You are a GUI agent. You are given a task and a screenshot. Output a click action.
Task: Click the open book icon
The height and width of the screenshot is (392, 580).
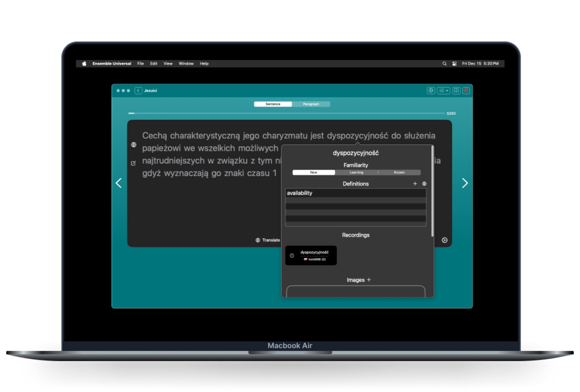tap(456, 91)
